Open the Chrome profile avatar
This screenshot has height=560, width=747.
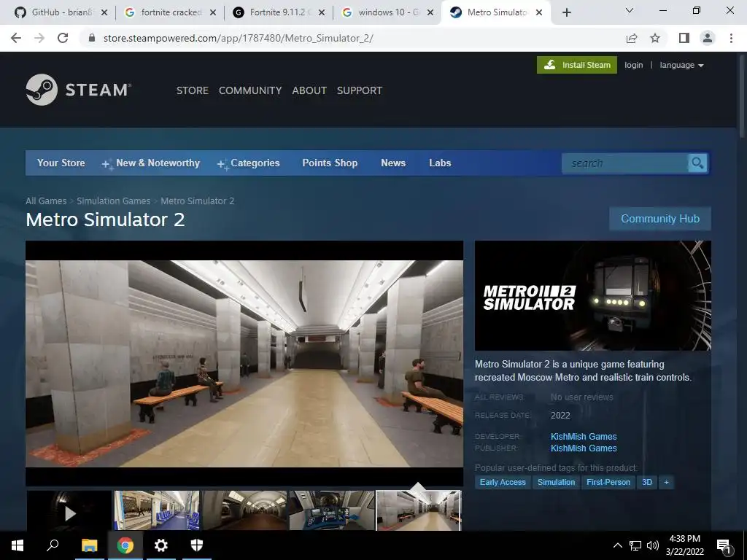tap(708, 38)
